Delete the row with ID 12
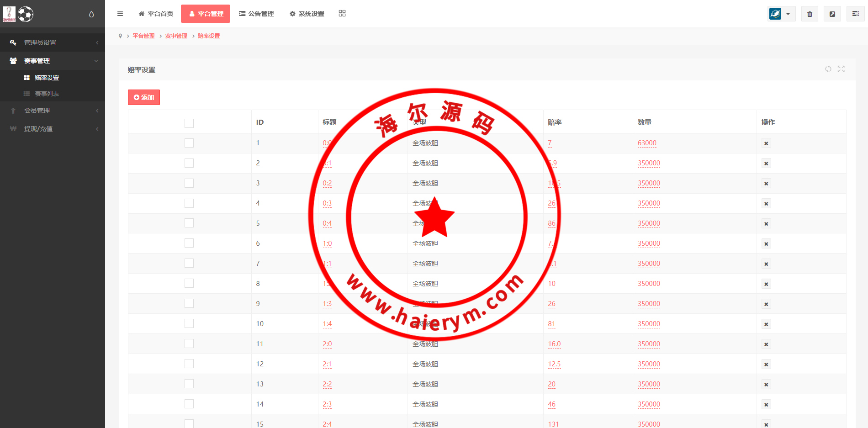Image resolution: width=868 pixels, height=428 pixels. click(x=766, y=365)
